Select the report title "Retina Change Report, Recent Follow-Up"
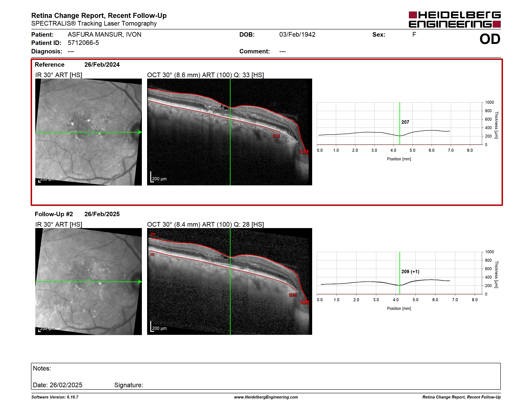This screenshot has width=532, height=411. [99, 16]
